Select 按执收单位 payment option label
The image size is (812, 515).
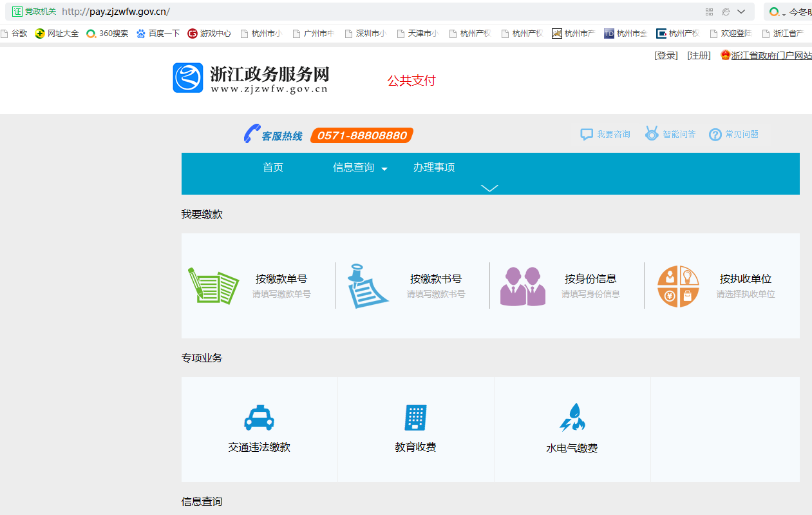coord(746,279)
